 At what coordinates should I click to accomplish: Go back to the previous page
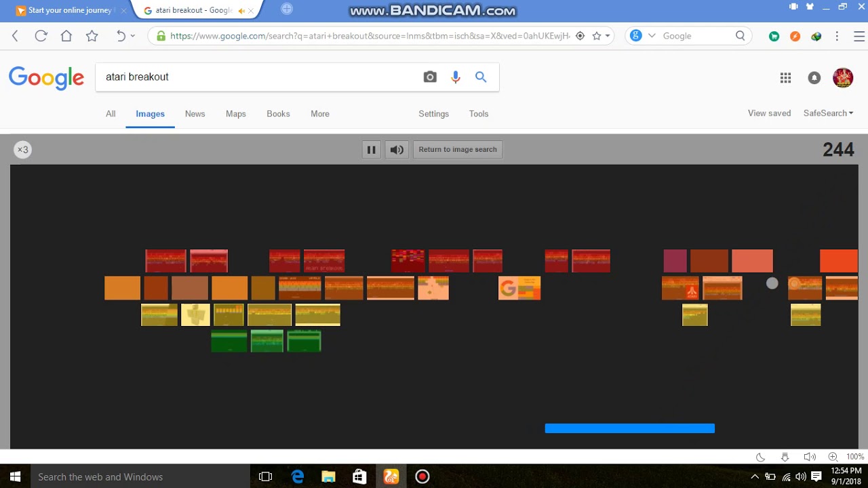click(x=15, y=36)
